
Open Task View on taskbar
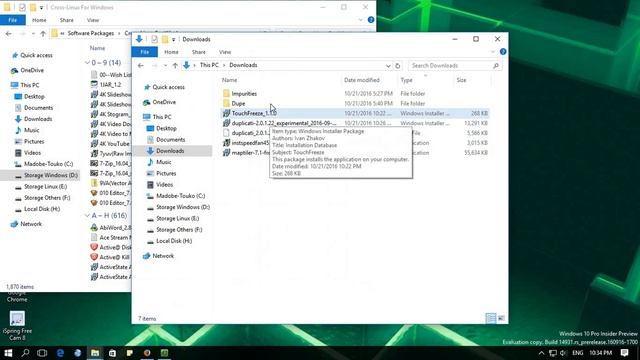[x=42, y=353]
